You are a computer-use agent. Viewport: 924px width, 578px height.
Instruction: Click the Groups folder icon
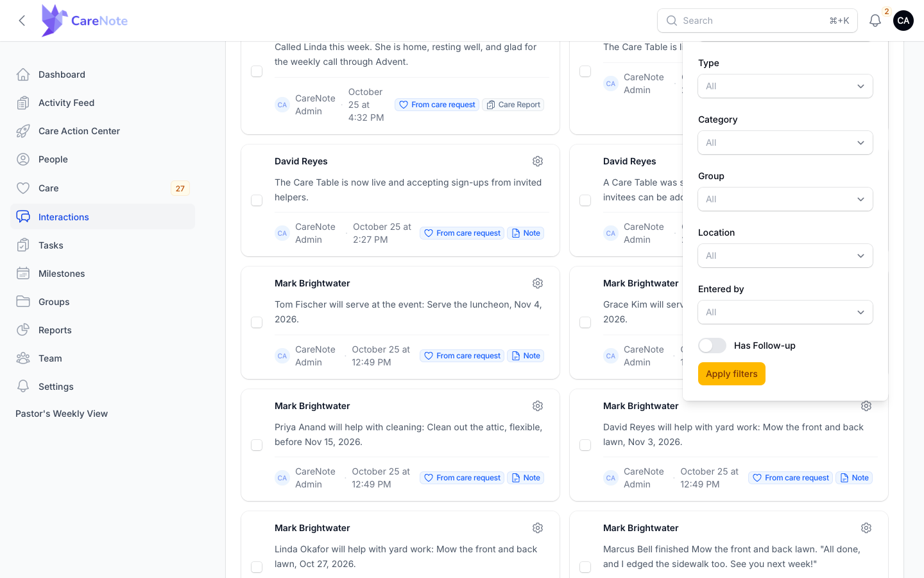[23, 302]
